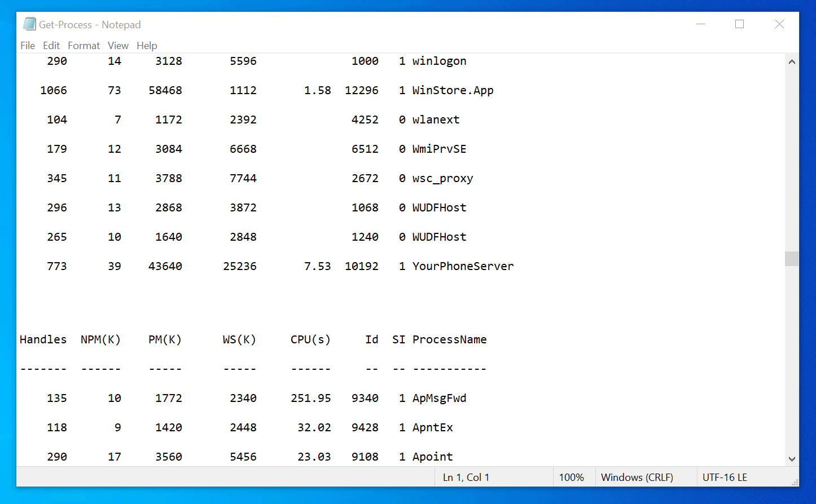Click the CPU value 7.53
Viewport: 816px width, 504px height.
(318, 266)
